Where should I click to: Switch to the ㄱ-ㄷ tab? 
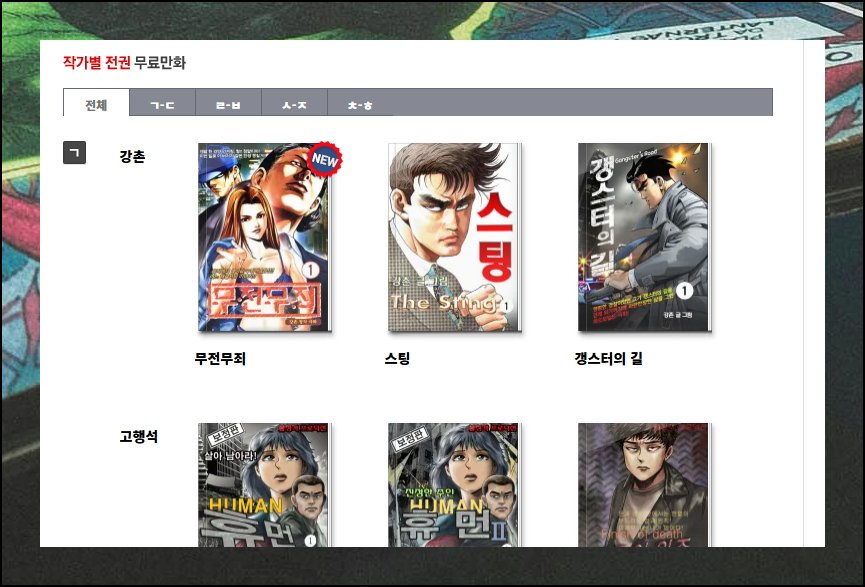(x=162, y=102)
